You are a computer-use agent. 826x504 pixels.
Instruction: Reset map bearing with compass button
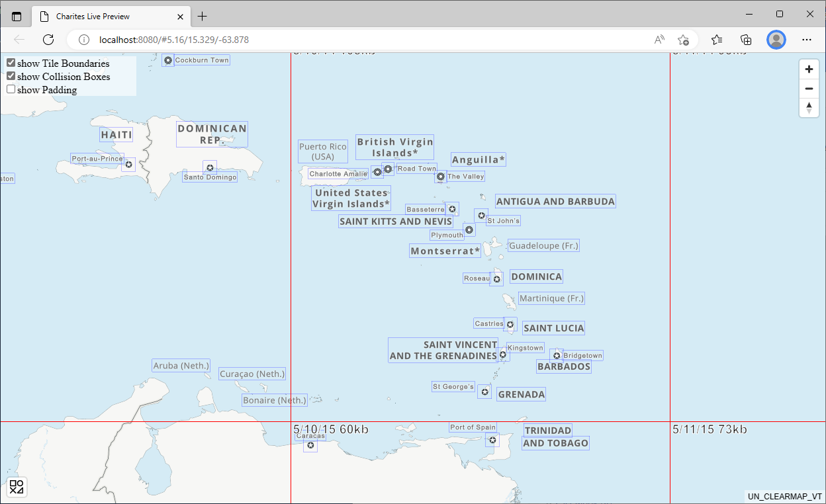click(809, 108)
